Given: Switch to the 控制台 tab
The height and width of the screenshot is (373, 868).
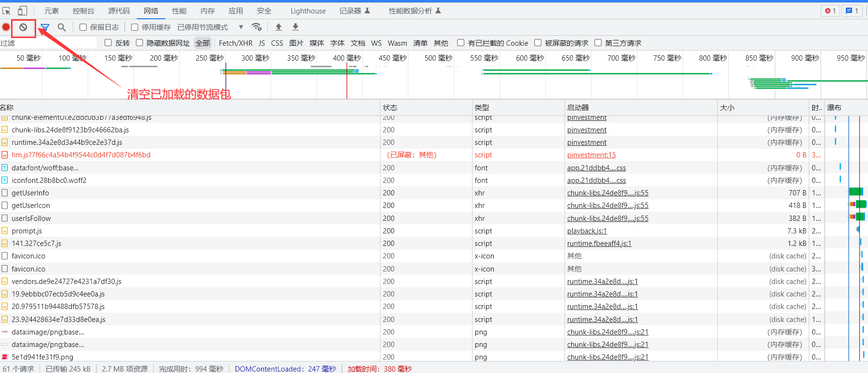Looking at the screenshot, I should tap(83, 11).
